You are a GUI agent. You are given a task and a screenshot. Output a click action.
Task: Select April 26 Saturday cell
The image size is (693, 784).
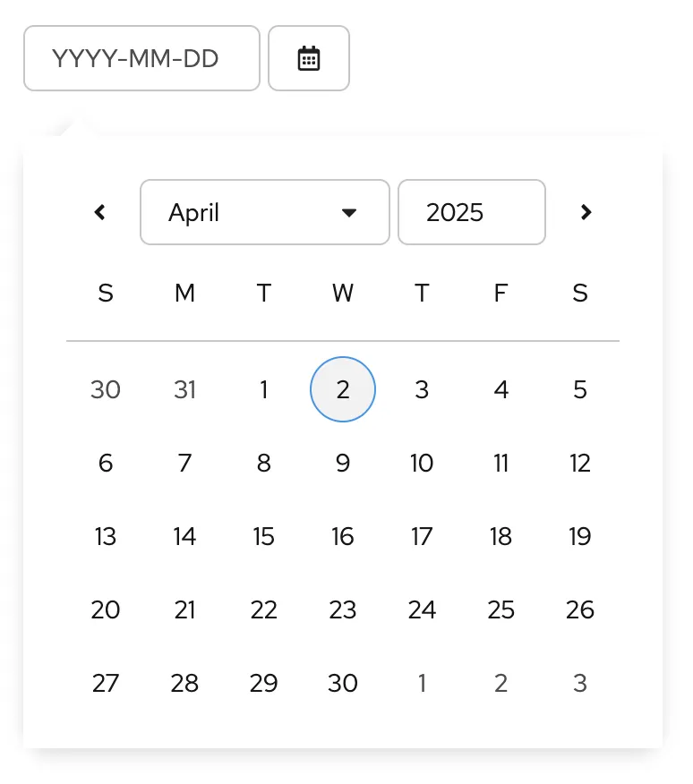click(580, 610)
